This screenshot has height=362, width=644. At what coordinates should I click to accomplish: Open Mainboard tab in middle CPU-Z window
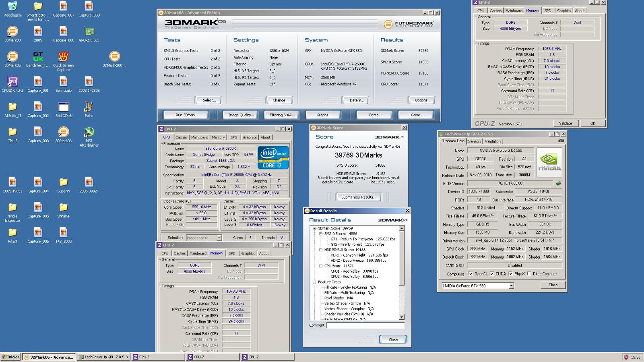click(x=200, y=137)
